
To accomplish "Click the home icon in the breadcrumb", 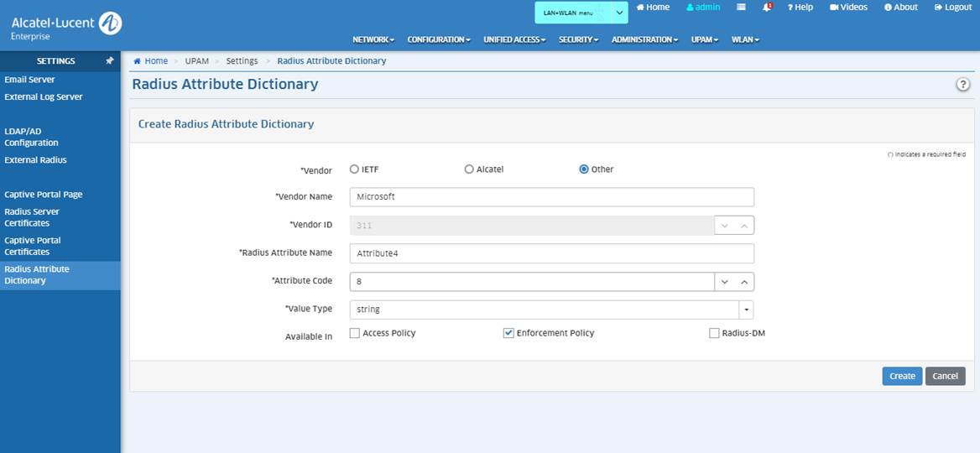I will point(138,61).
